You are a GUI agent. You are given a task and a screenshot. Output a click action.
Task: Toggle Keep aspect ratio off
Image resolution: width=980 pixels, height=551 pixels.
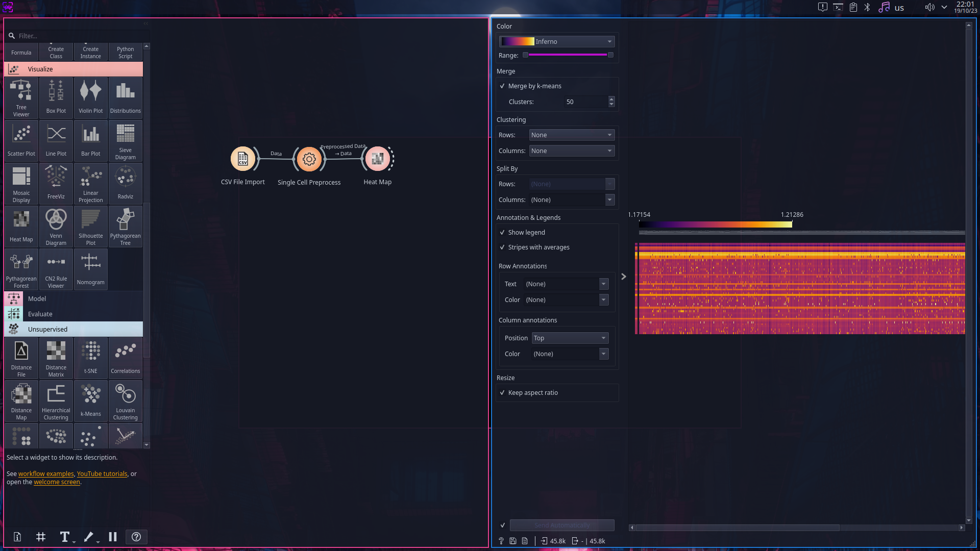(x=503, y=393)
